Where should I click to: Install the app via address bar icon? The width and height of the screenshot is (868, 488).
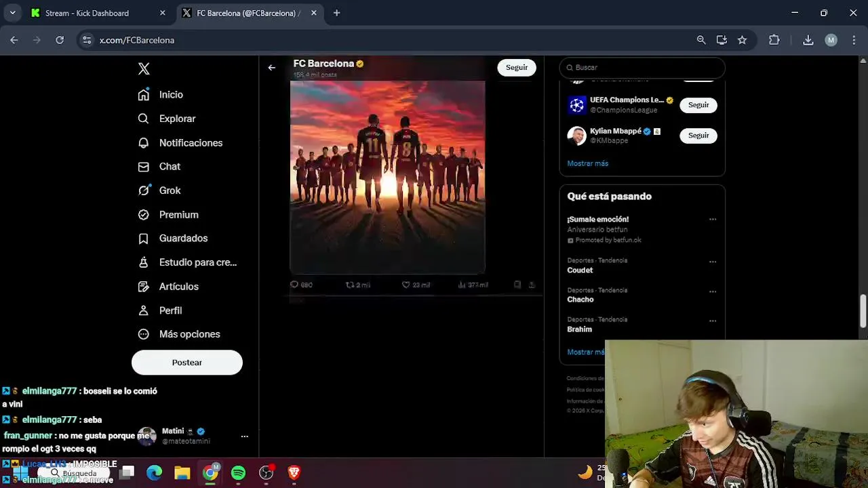click(x=722, y=40)
